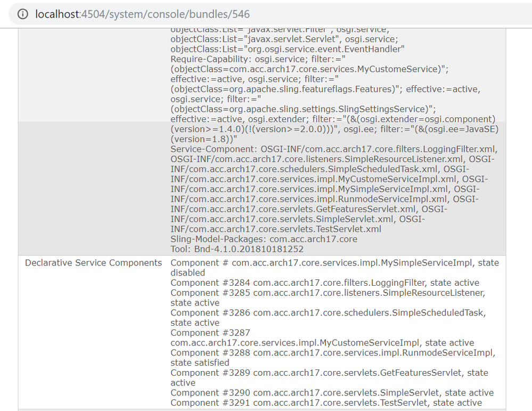Click the disabled MySimpleServiceImpl component line
The image size is (532, 411).
click(334, 268)
